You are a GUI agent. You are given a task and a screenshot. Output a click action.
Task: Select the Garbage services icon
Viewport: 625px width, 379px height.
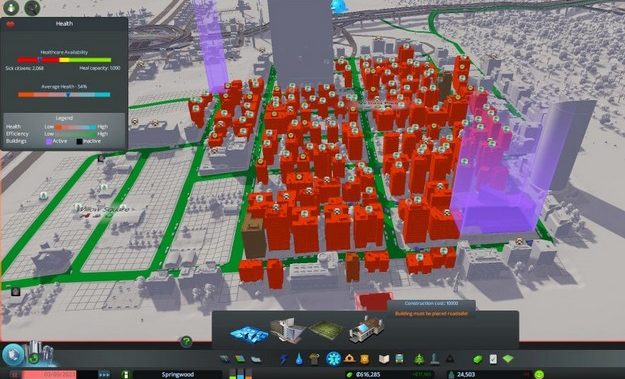click(x=314, y=359)
